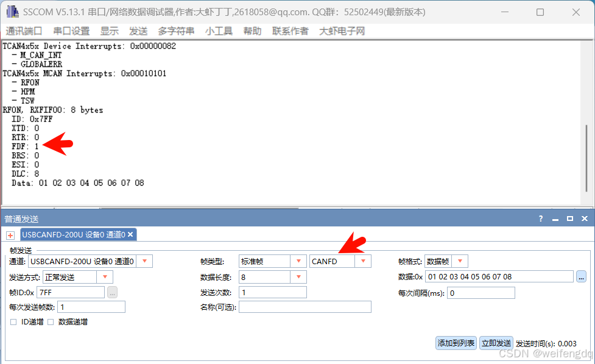
Task: Open the 发送 menu
Action: tap(138, 31)
